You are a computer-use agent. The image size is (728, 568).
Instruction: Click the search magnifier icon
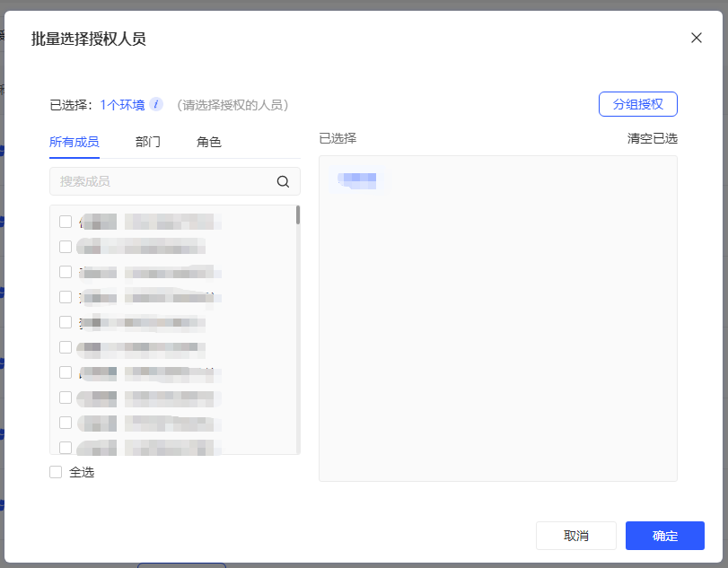283,181
